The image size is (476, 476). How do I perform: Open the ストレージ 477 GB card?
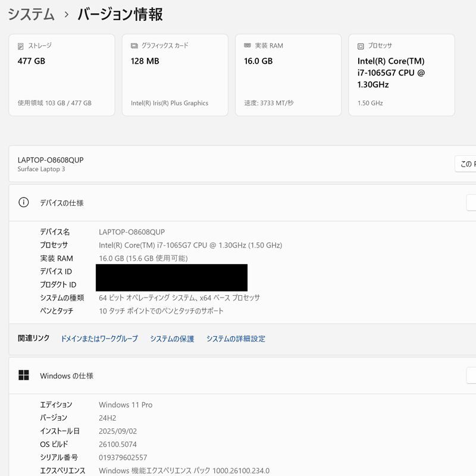point(62,75)
